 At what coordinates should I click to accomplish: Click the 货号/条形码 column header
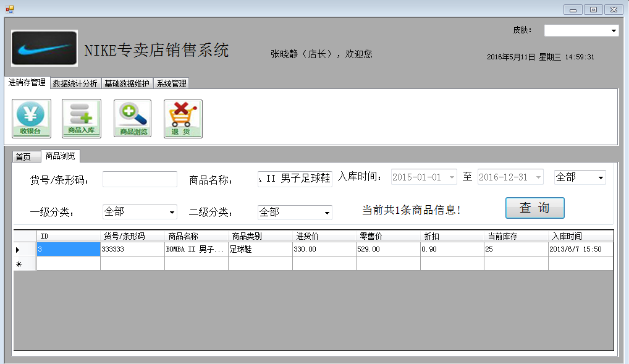pyautogui.click(x=132, y=236)
